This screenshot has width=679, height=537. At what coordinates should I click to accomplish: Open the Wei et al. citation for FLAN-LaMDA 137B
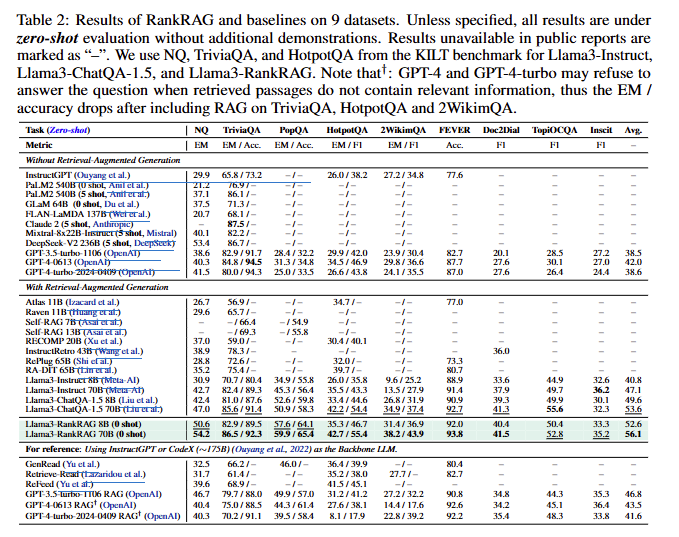(136, 214)
